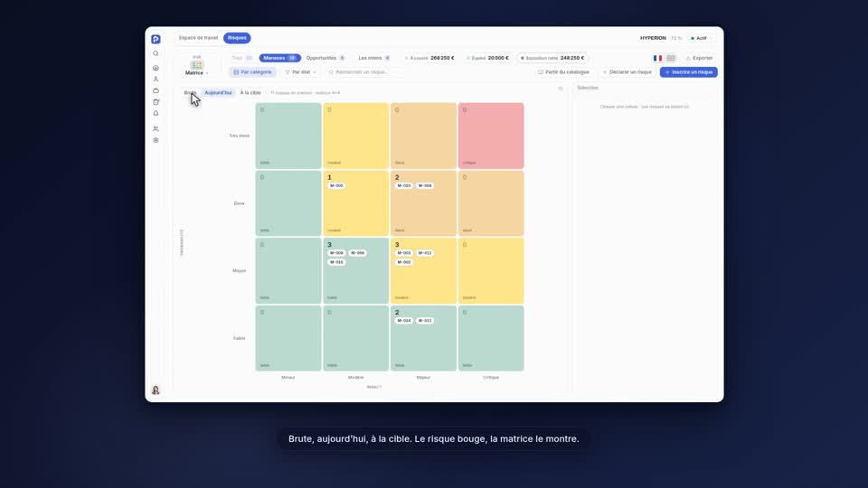The image size is (868, 488).
Task: Select the Aujourd'hui matrix view
Action: coord(218,93)
